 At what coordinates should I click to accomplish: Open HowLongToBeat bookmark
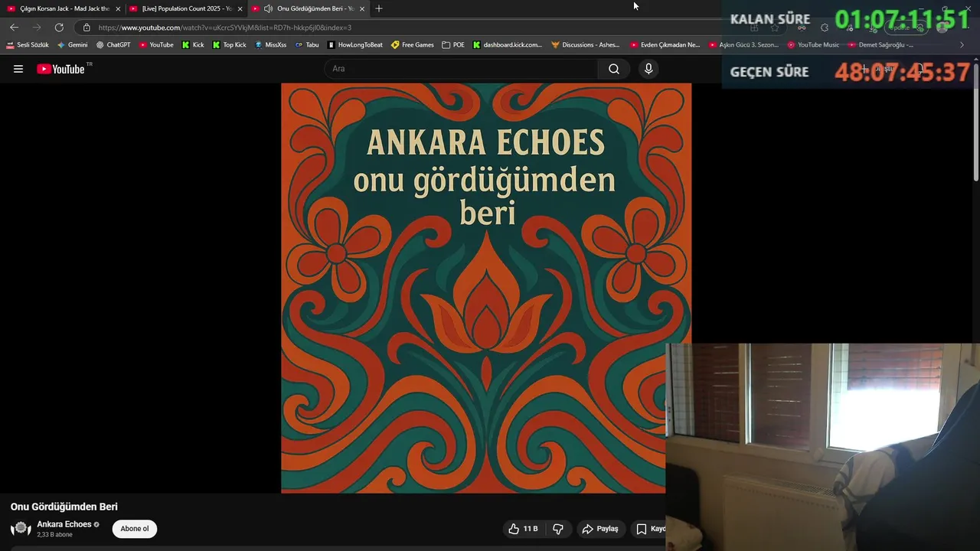(x=355, y=45)
